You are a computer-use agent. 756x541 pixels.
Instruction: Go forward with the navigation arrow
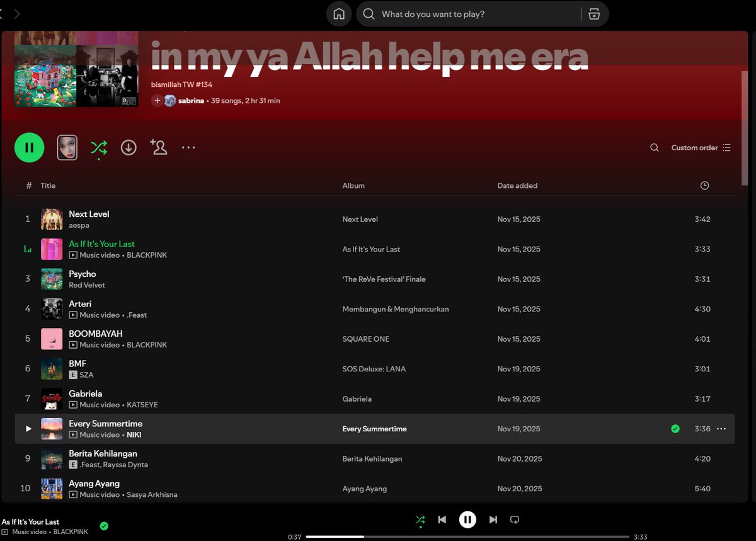[x=17, y=14]
